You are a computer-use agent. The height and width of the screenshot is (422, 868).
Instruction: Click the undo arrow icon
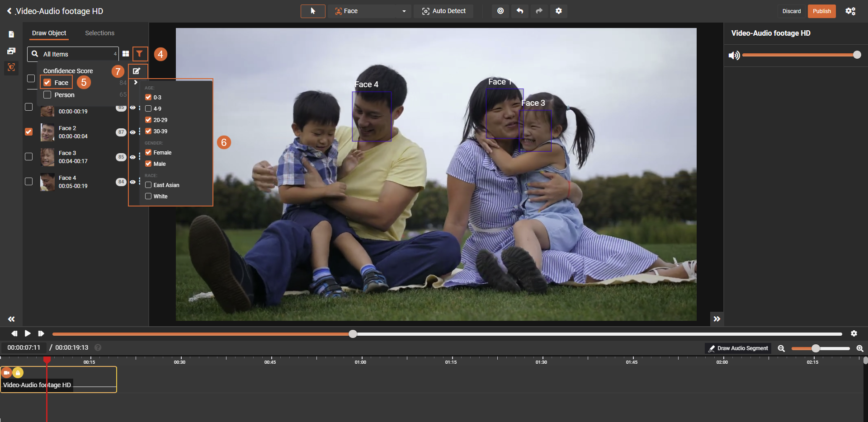click(x=520, y=11)
